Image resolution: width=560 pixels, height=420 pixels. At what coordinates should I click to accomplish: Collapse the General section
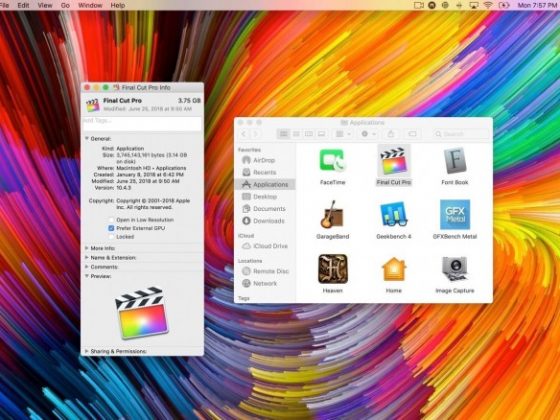tap(87, 139)
